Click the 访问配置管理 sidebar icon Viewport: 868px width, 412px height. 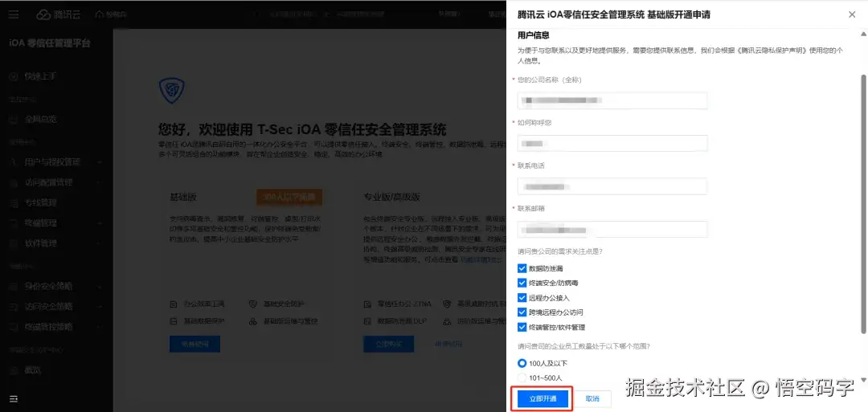tap(14, 182)
